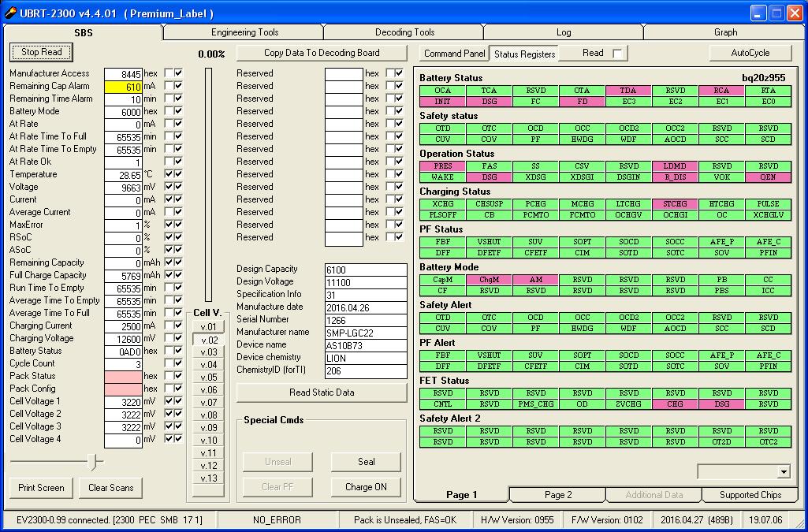
Task: Click the QEN flag in Operation Status
Action: coord(768,177)
